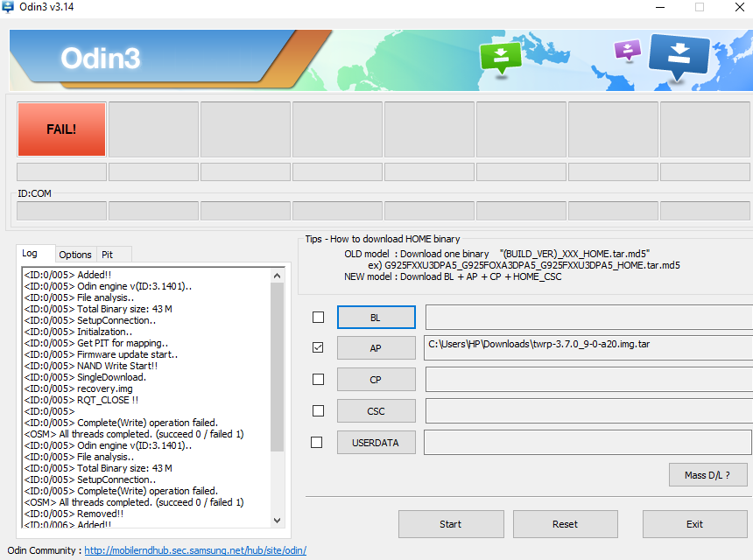Click the CP file button
Viewport: 753px width, 560px height.
[376, 380]
